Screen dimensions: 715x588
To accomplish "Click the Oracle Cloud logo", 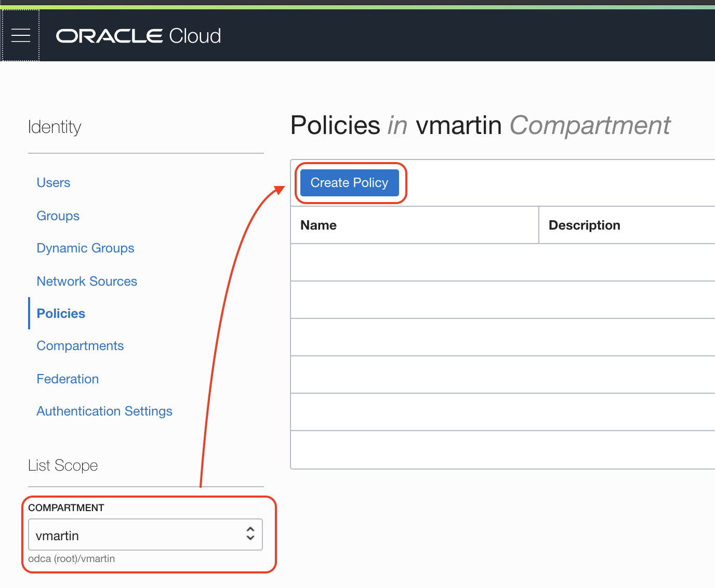I will 139,36.
